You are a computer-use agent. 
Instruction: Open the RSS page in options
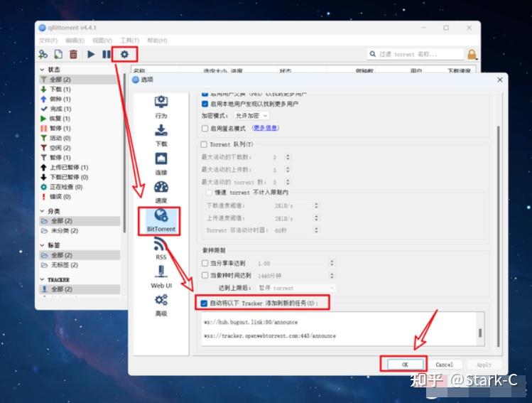click(x=161, y=249)
